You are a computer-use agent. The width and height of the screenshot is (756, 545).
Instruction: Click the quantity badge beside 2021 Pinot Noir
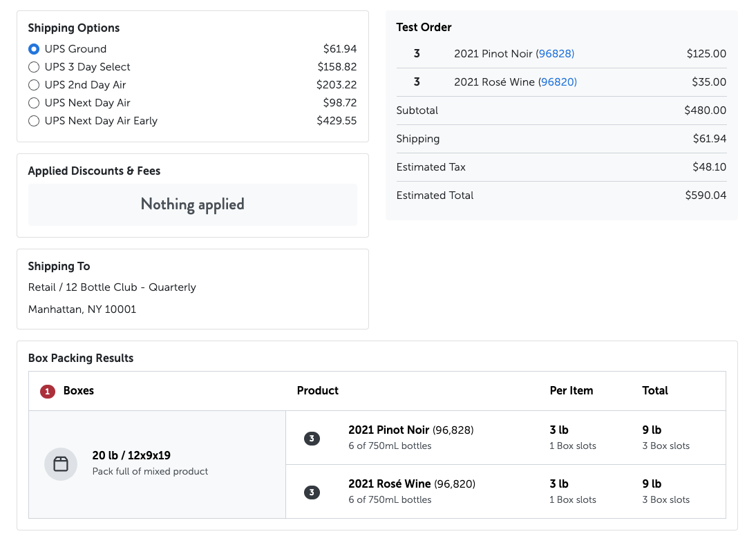(312, 439)
